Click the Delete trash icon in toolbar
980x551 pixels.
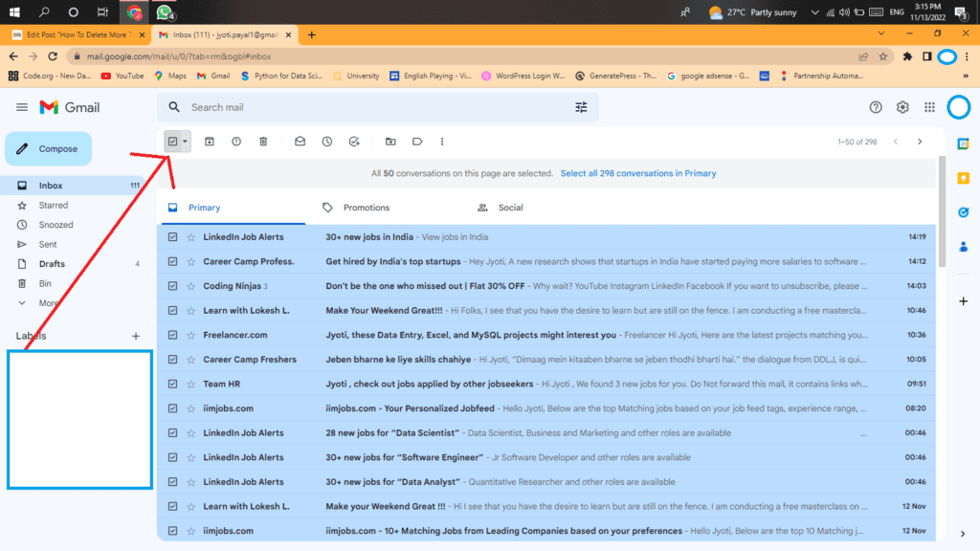[x=263, y=142]
